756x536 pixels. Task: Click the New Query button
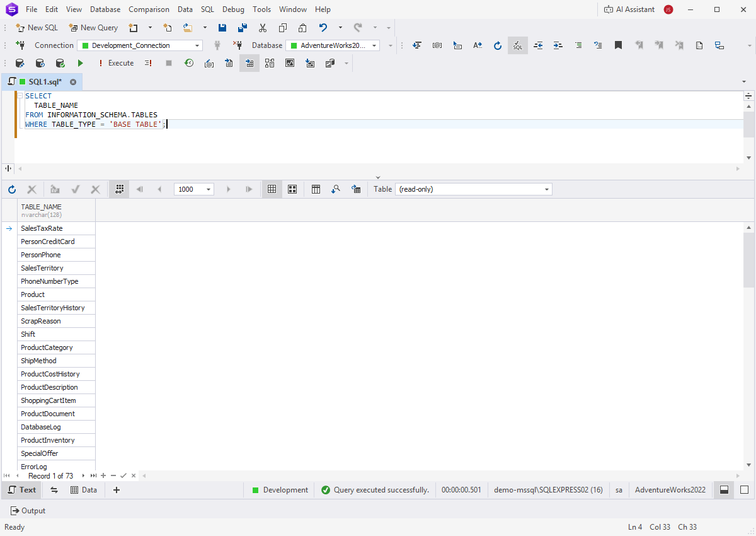click(x=93, y=28)
